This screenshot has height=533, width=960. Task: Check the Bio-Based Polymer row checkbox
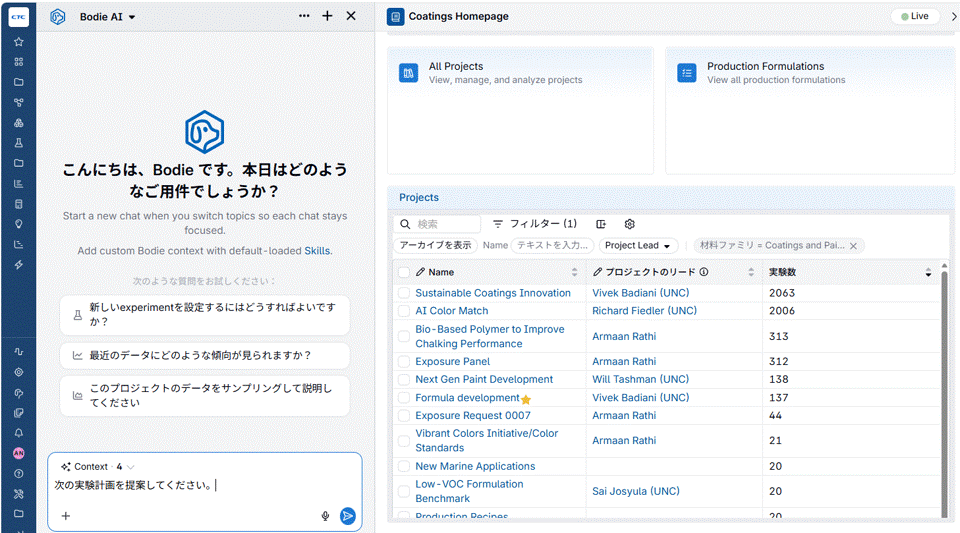(x=403, y=336)
